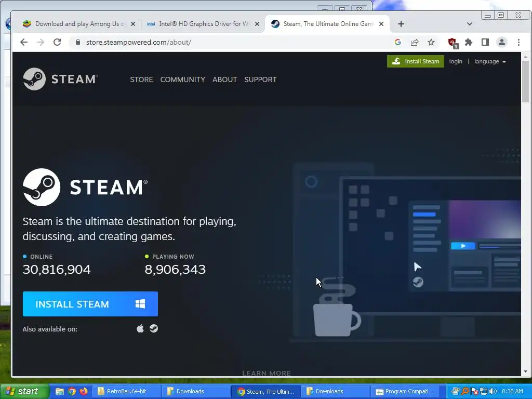Click the network tray icon
The width and height of the screenshot is (532, 399).
pyautogui.click(x=484, y=392)
